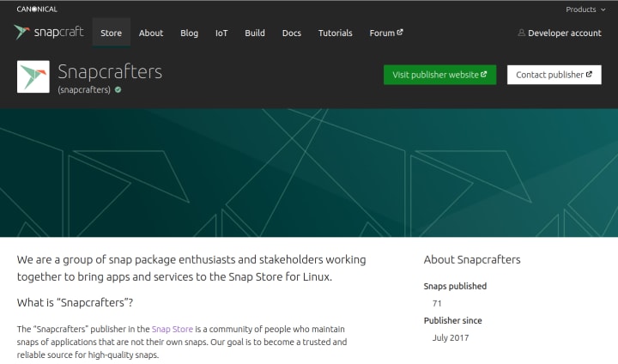This screenshot has height=364, width=618.
Task: Expand the Products dropdown
Action: click(585, 9)
